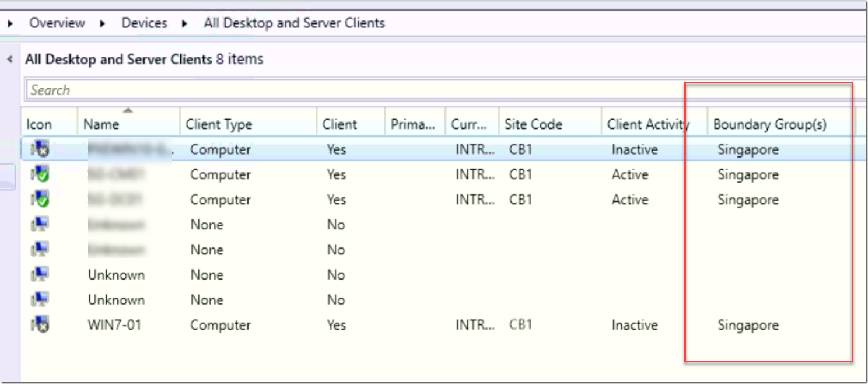
Task: Click inside the Search field
Action: (x=233, y=89)
